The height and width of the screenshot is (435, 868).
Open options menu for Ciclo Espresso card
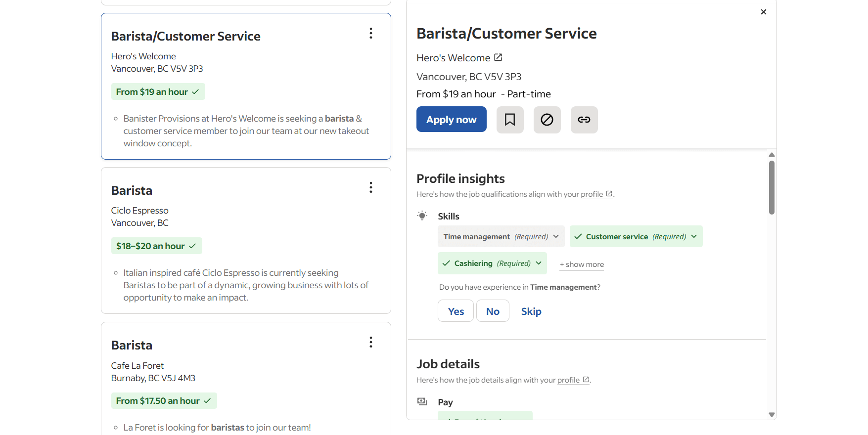tap(371, 187)
